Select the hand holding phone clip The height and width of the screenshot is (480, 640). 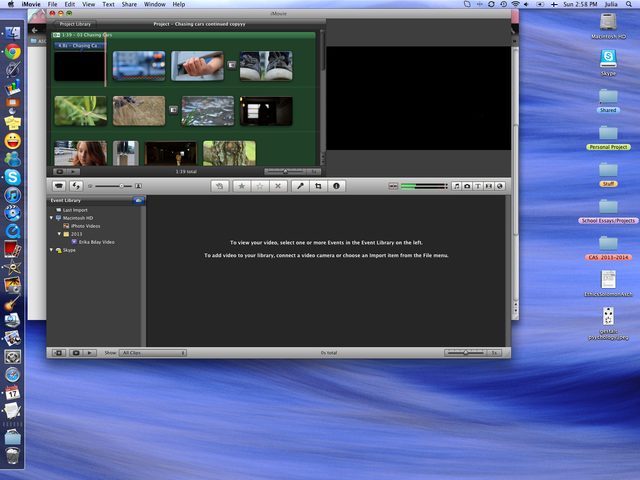click(197, 66)
